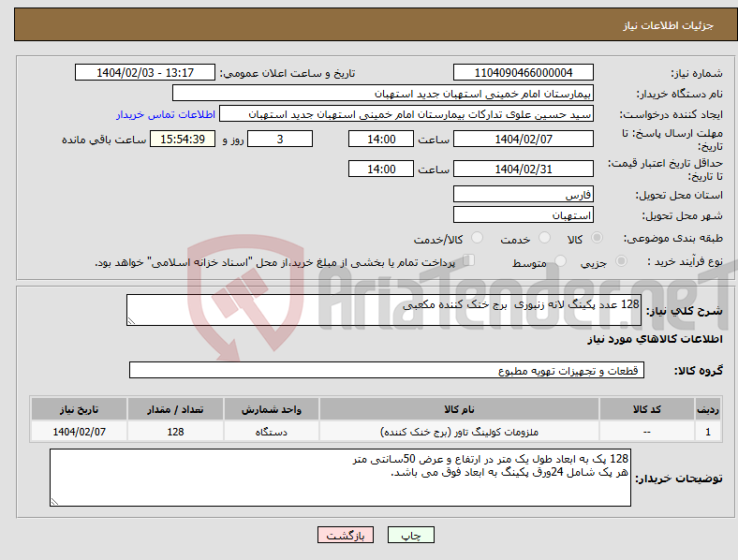
Task: Click the جزئیات اطلاعات نیاز page header
Action: [669, 25]
